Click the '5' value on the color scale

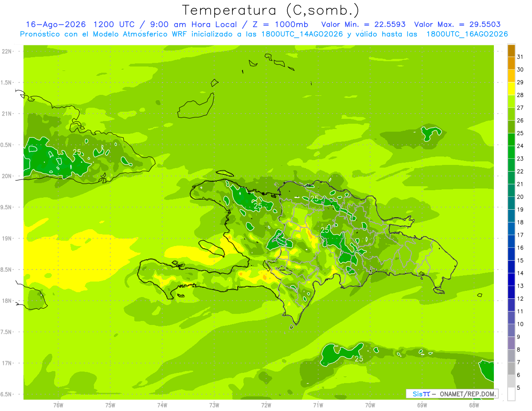(x=519, y=388)
